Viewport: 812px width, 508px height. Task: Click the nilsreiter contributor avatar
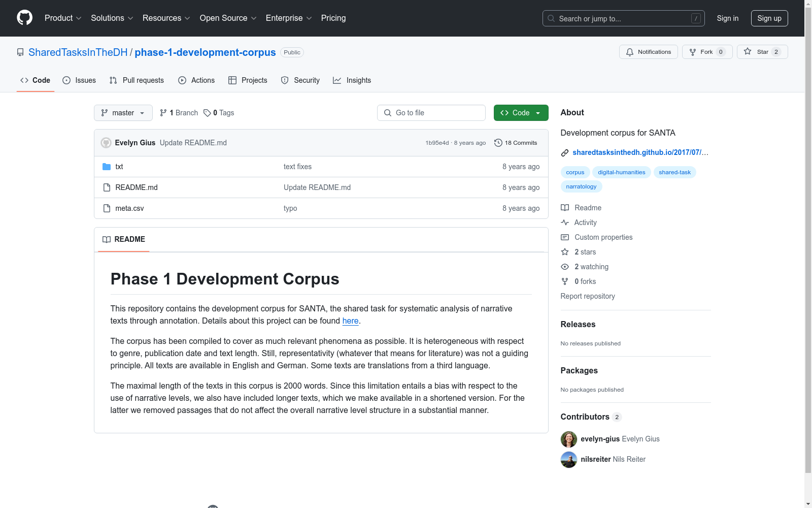569,459
